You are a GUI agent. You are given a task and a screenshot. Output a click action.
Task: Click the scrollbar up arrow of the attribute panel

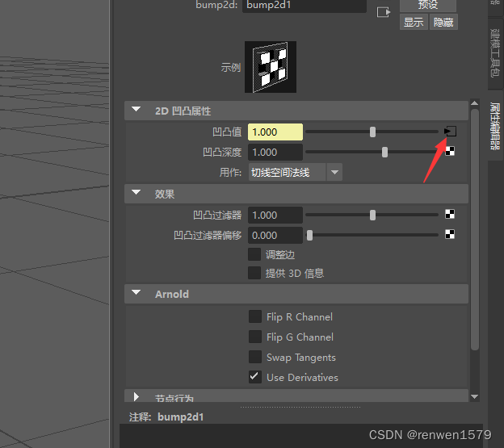tap(474, 103)
